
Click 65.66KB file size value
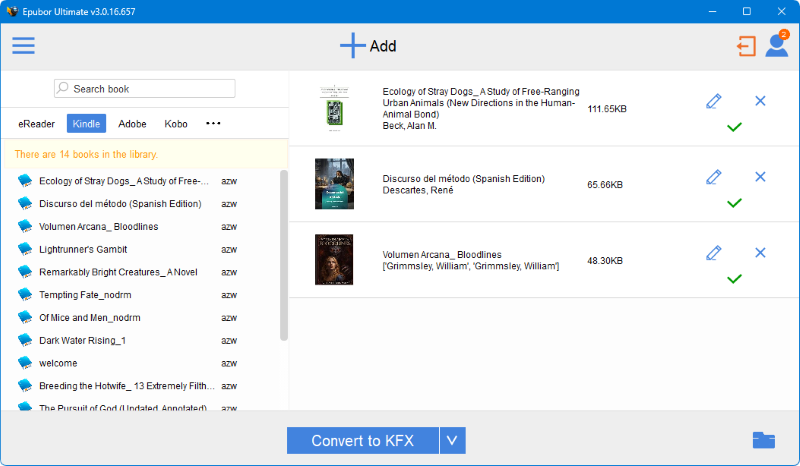tap(605, 184)
